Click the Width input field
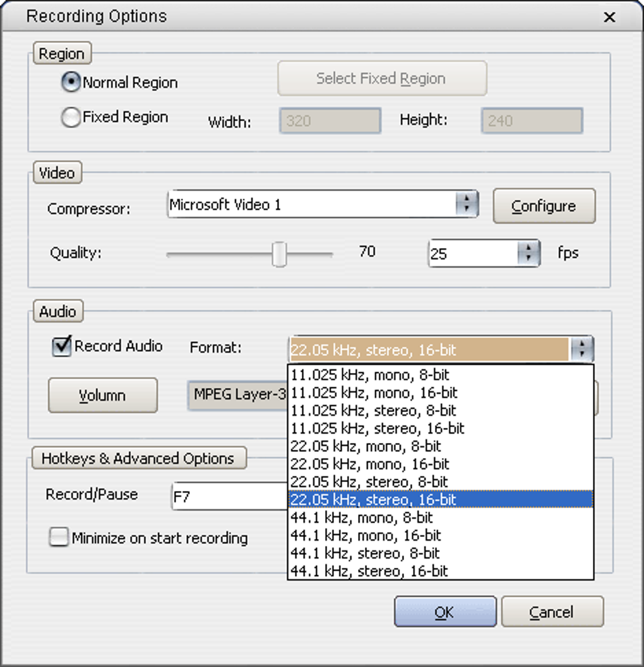The image size is (644, 667). (x=330, y=121)
